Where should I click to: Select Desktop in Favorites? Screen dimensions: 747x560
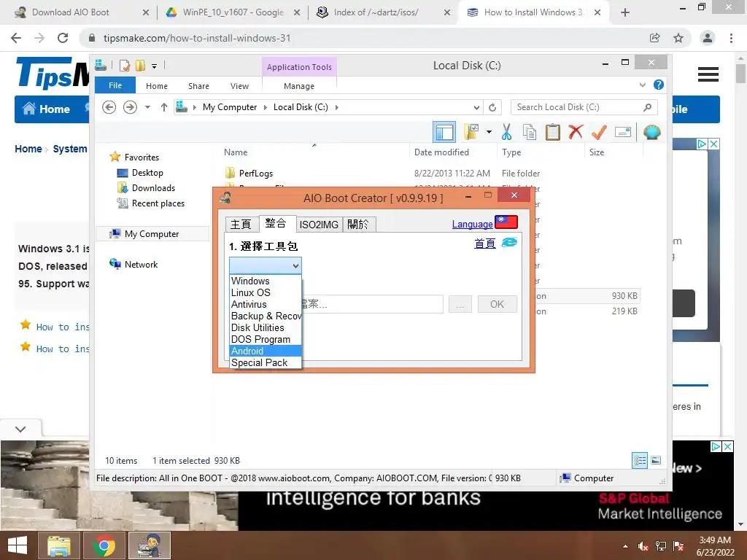(x=147, y=172)
